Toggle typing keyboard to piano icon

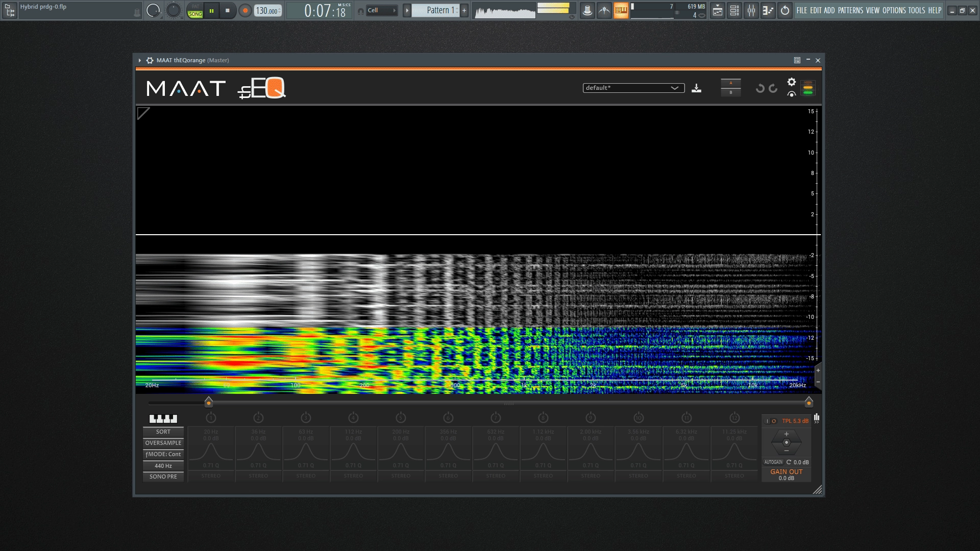tap(621, 10)
